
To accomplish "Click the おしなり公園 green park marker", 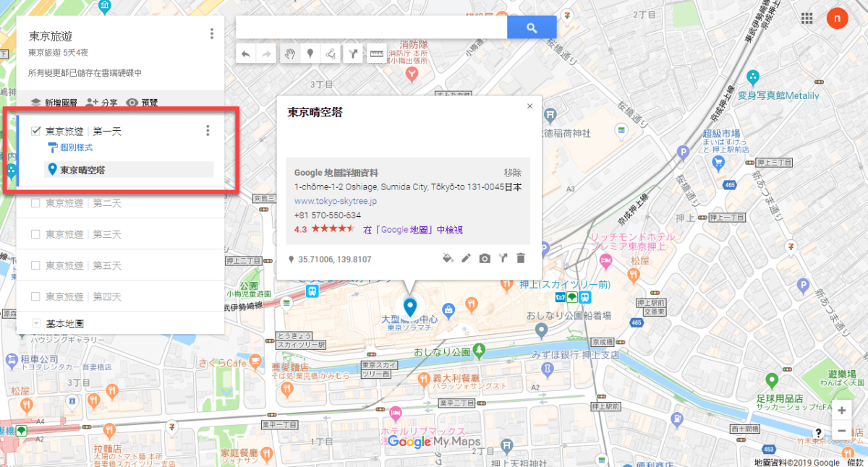I will click(479, 351).
